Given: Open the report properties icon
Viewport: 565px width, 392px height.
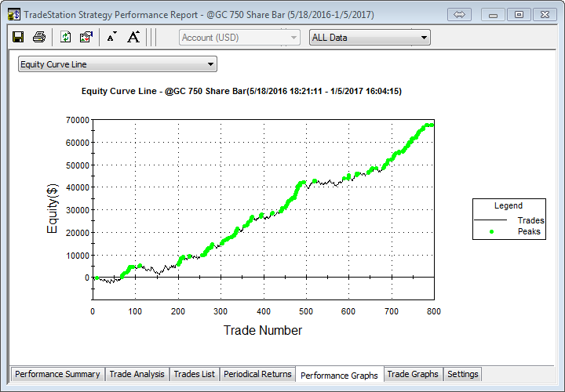Looking at the screenshot, I should pos(86,37).
